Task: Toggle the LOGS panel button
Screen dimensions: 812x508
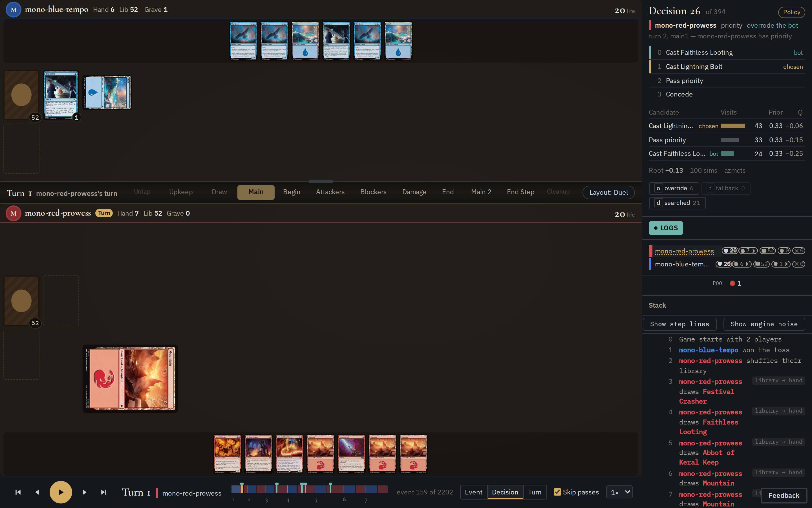Action: 666,228
